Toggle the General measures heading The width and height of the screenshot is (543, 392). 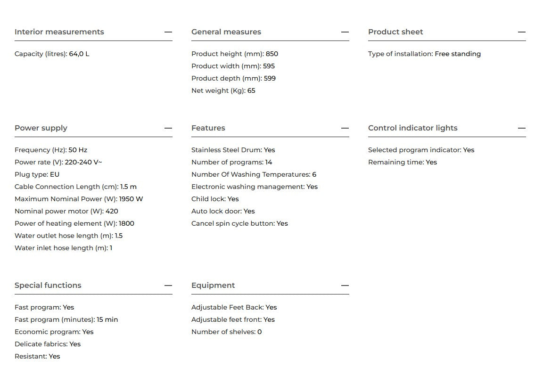226,32
